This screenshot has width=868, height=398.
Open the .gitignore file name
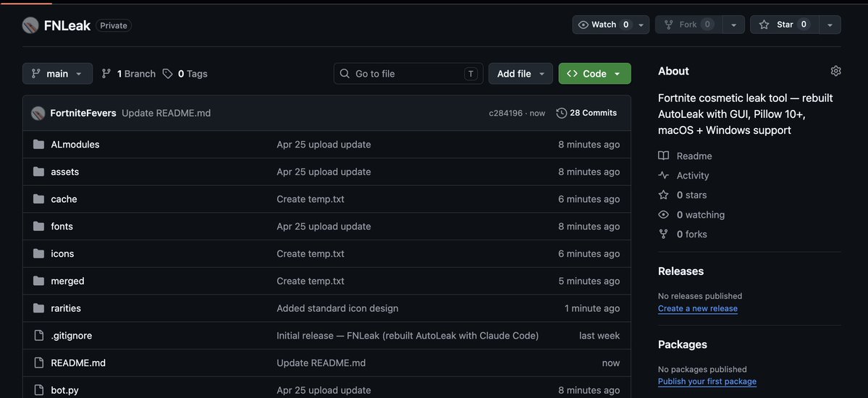click(x=72, y=336)
